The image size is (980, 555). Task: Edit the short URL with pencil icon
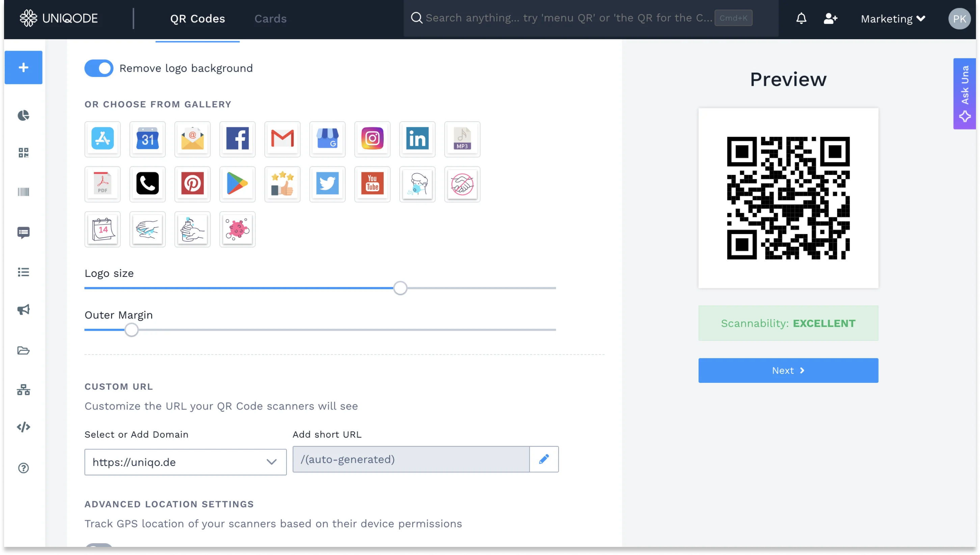pyautogui.click(x=544, y=459)
